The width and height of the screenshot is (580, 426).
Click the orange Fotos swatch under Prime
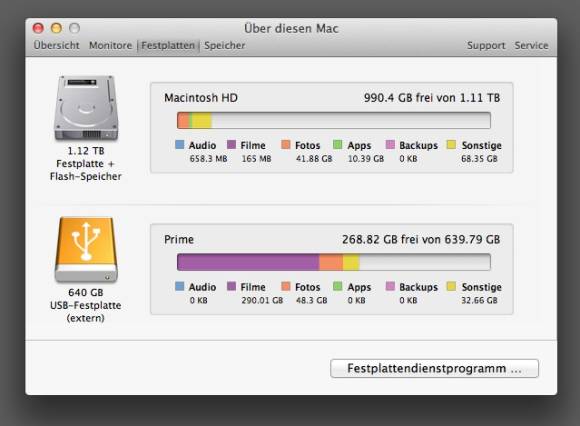coord(286,286)
